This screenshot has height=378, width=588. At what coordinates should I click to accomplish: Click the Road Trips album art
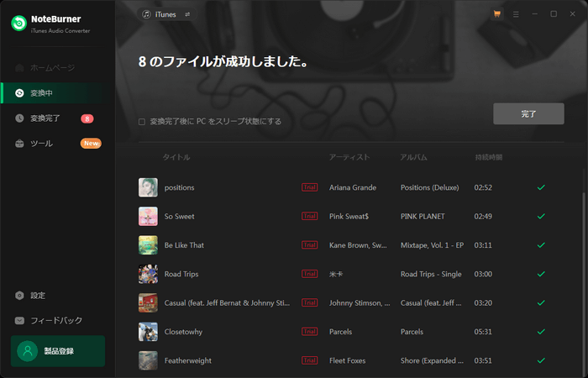click(148, 274)
